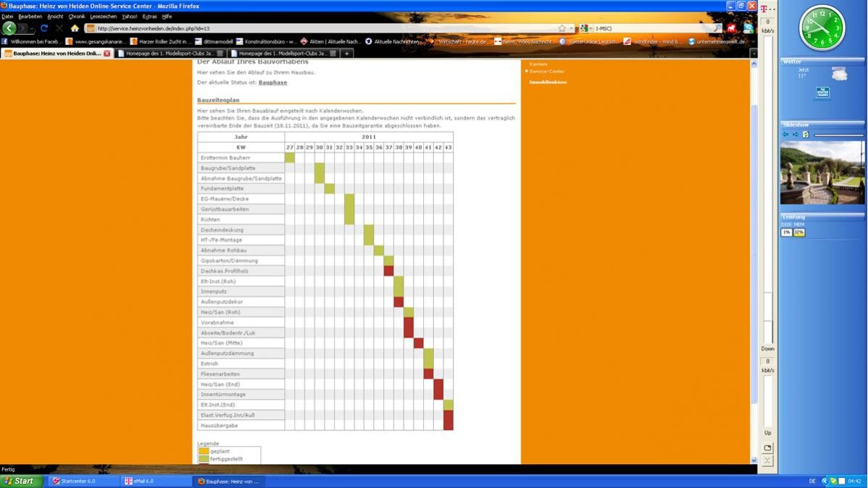Open the Harzer Roller Zucht bookmark
The image size is (868, 488).
point(159,41)
